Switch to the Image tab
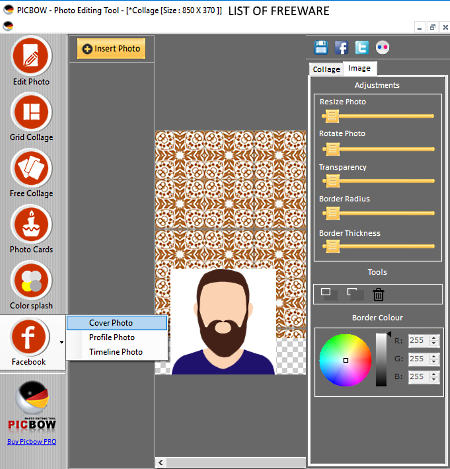 [360, 68]
